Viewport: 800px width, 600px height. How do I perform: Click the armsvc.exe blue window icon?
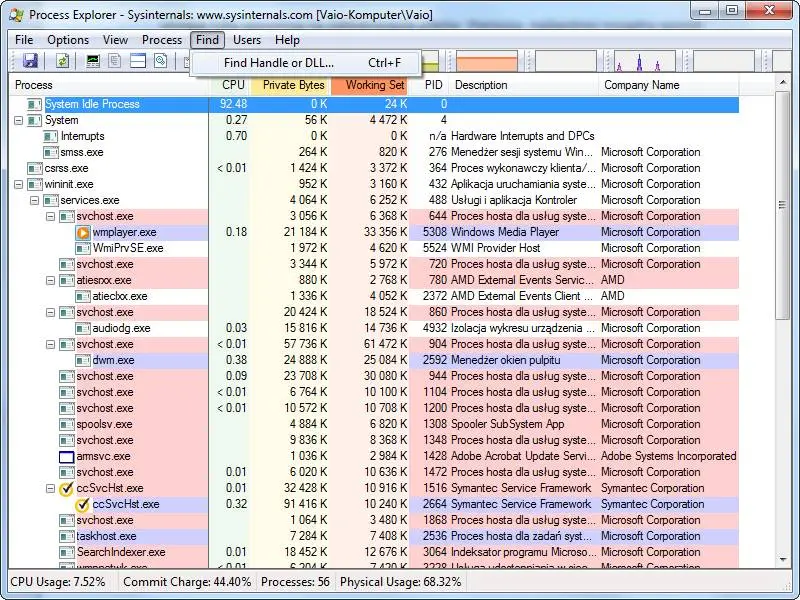(x=68, y=456)
